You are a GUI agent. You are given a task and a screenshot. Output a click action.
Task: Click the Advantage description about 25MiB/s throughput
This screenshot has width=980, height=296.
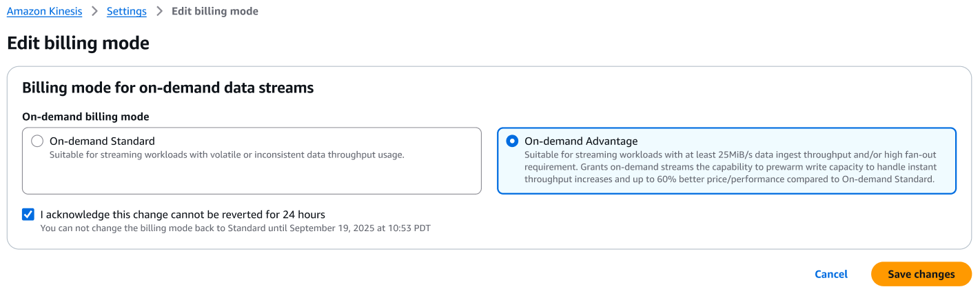tap(729, 167)
